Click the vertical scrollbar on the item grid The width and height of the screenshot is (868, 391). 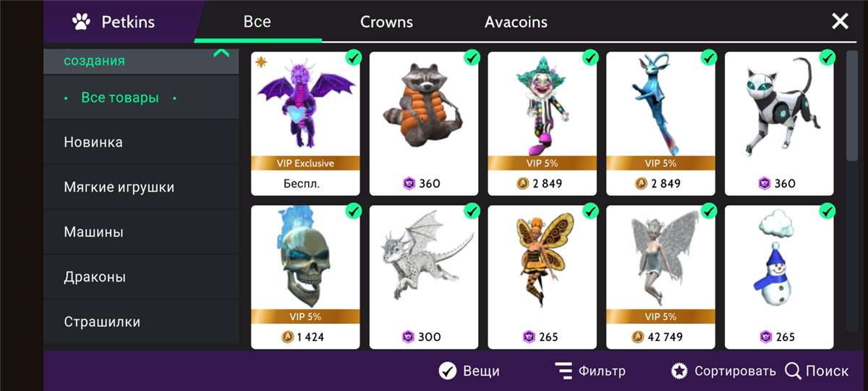pyautogui.click(x=852, y=106)
